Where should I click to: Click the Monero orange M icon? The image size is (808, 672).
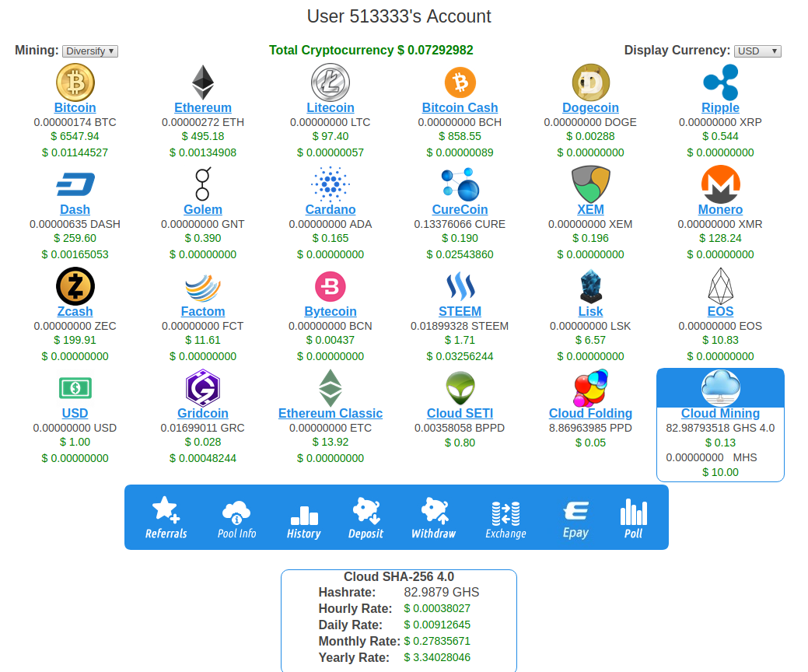(x=720, y=184)
